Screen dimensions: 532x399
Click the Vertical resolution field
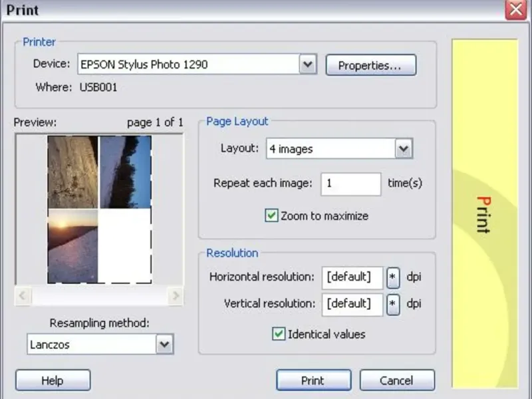352,305
